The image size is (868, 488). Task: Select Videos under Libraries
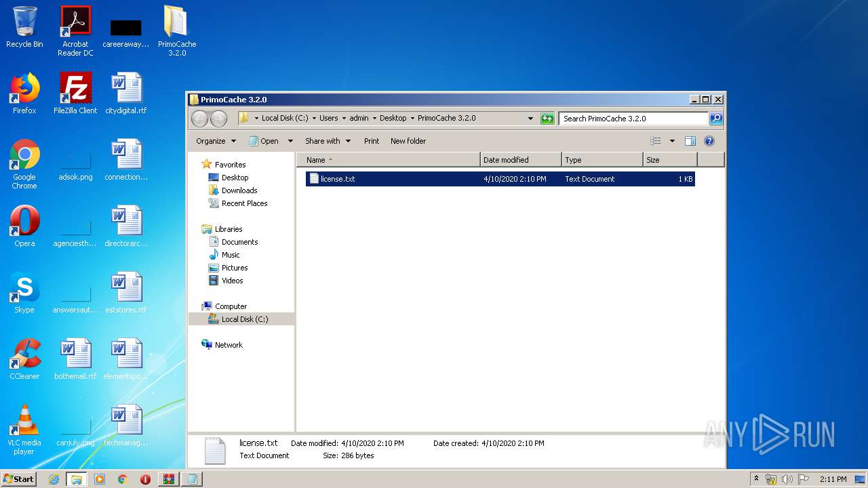(232, 281)
